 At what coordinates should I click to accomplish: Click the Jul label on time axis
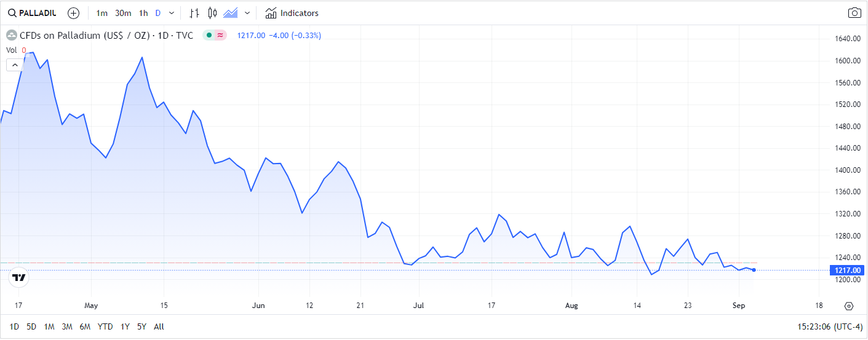(419, 306)
